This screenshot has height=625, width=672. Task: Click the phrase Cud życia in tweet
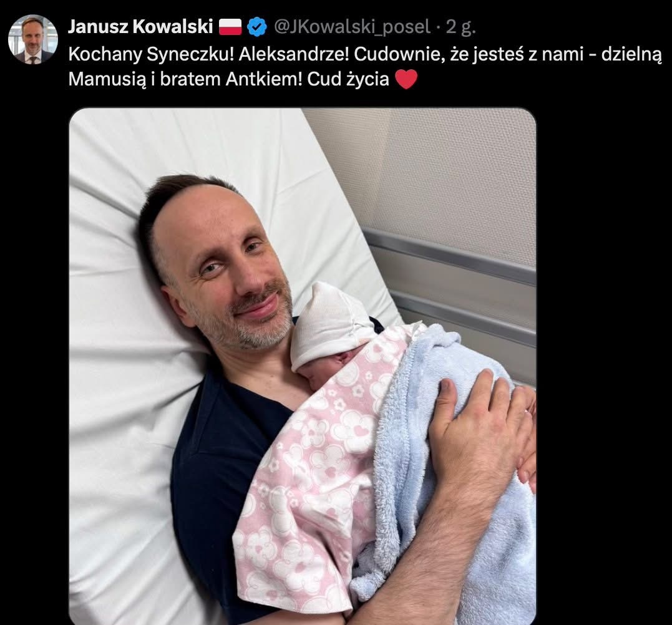348,79
